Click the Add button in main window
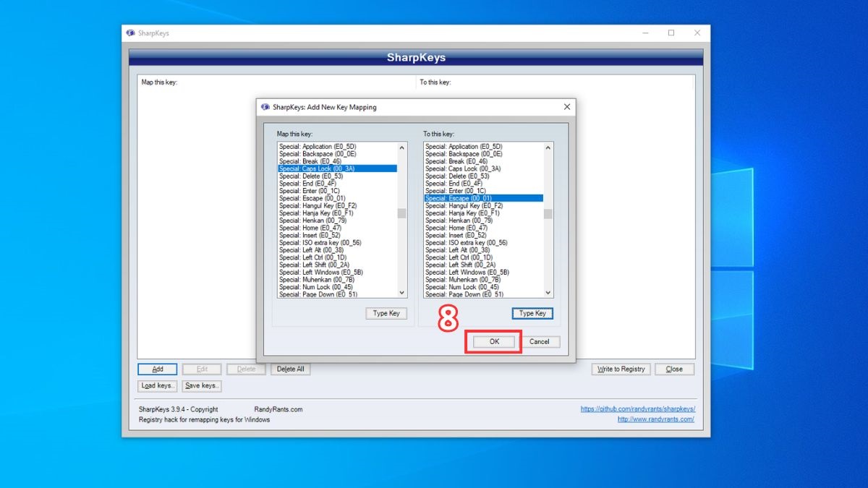The height and width of the screenshot is (488, 868). tap(158, 369)
